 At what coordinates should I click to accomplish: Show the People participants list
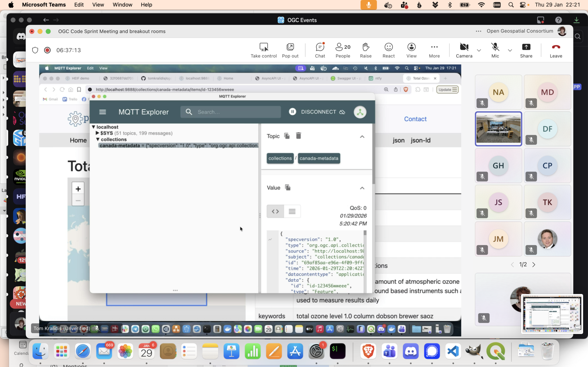pyautogui.click(x=343, y=47)
